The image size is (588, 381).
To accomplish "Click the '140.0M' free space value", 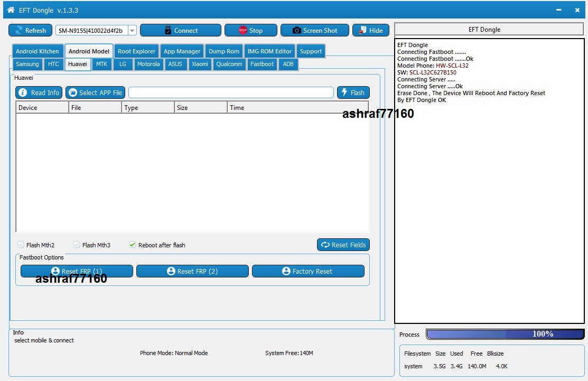I will [x=477, y=366].
